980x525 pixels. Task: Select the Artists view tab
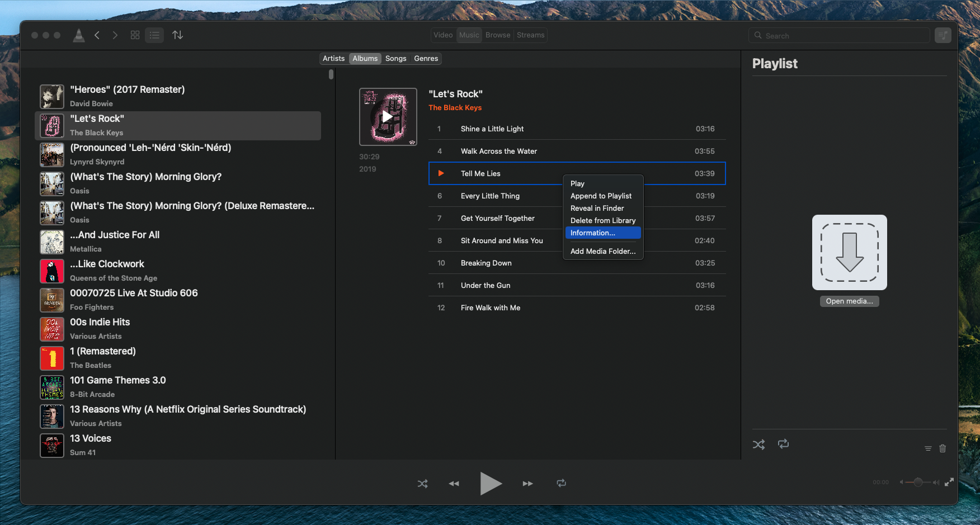[x=334, y=59]
